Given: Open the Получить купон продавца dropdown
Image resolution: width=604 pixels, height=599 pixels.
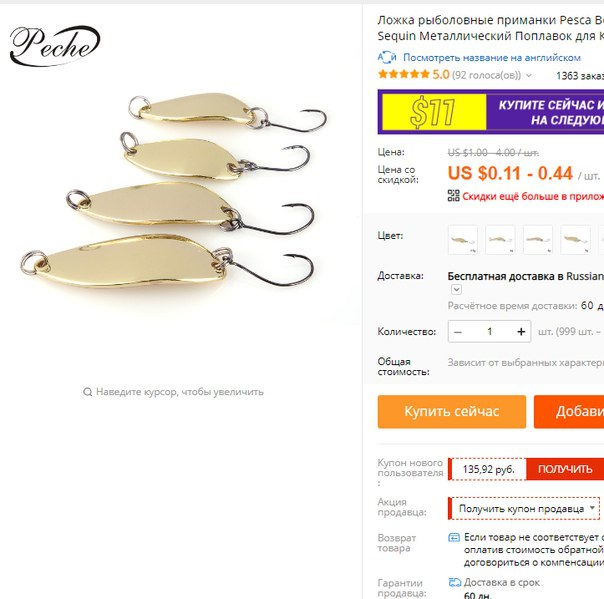Looking at the screenshot, I should (524, 509).
